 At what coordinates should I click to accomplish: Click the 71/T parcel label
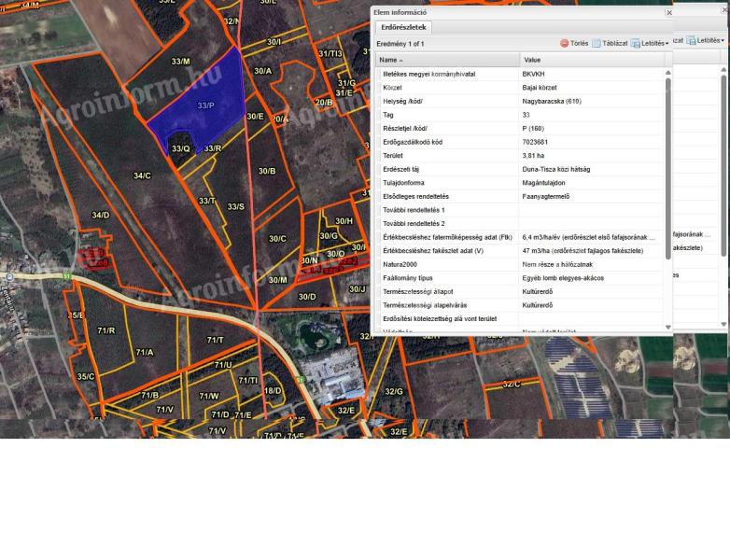pos(215,341)
